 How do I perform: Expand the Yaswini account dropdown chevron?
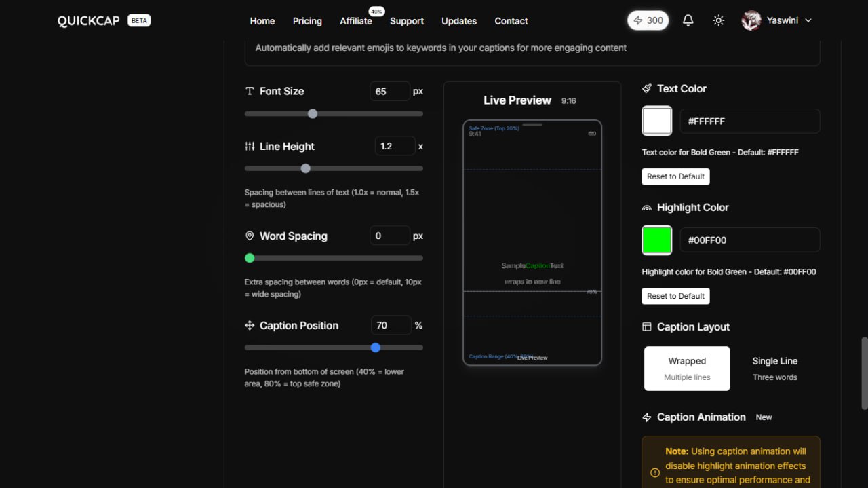tap(808, 20)
